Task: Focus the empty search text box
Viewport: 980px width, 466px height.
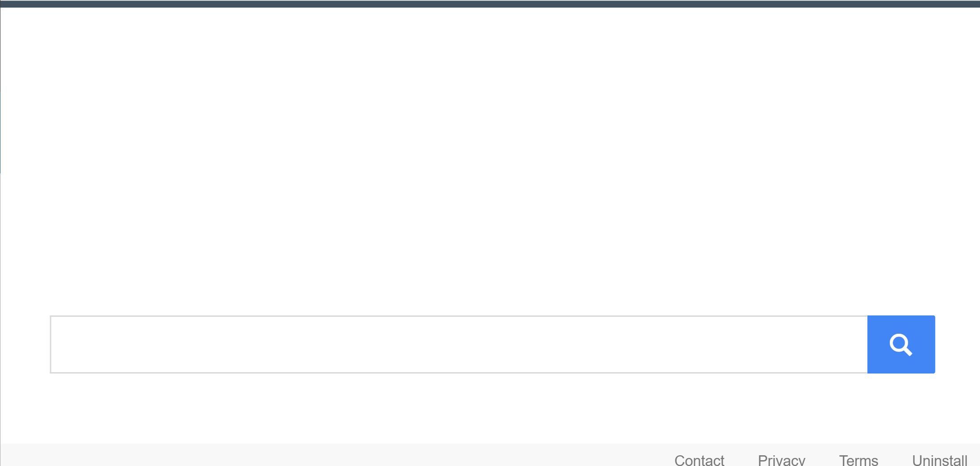Action: click(x=459, y=344)
